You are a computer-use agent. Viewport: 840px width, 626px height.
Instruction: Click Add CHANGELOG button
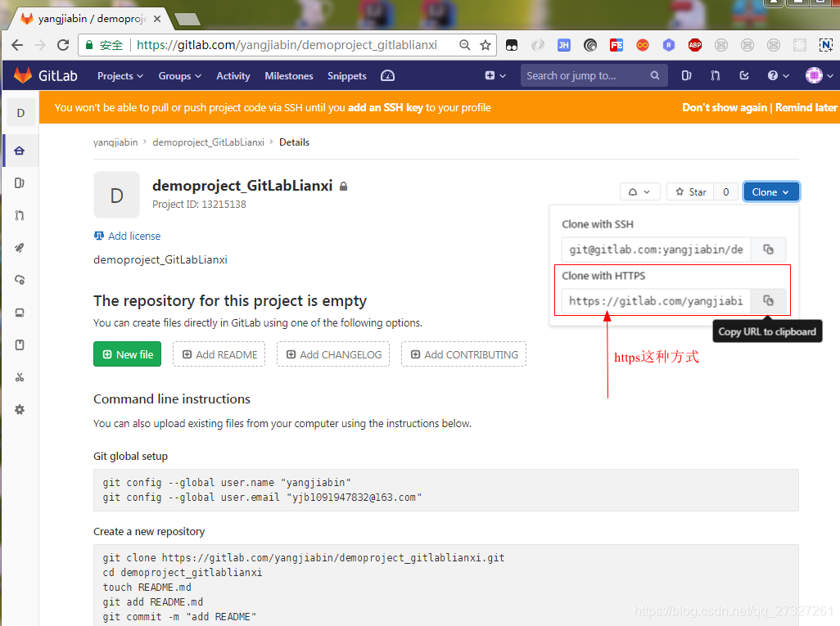click(x=333, y=354)
